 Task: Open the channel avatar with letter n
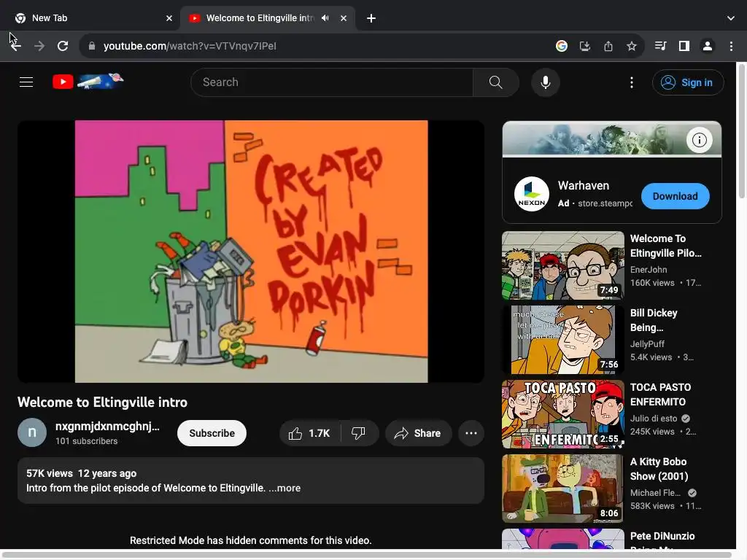[x=32, y=432]
